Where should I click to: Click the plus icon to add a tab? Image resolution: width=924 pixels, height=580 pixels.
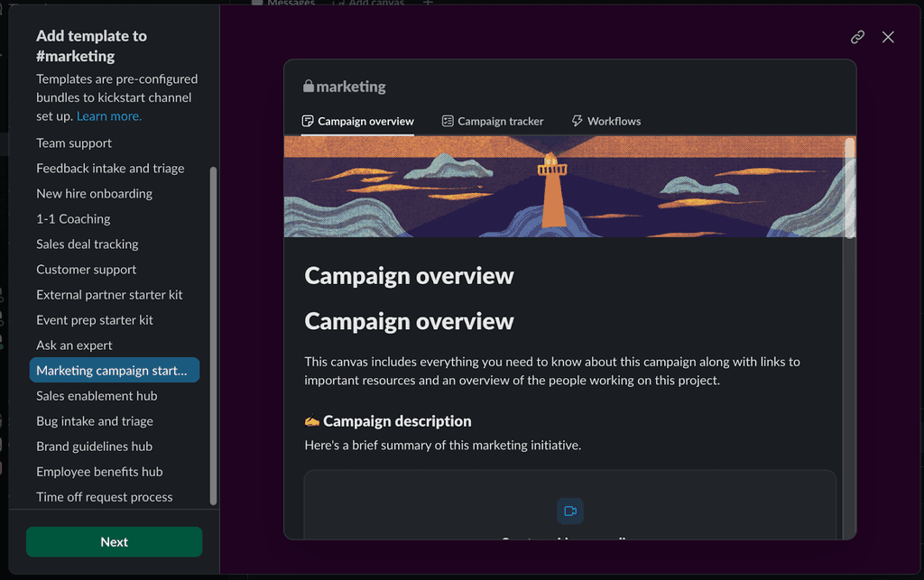tap(427, 5)
